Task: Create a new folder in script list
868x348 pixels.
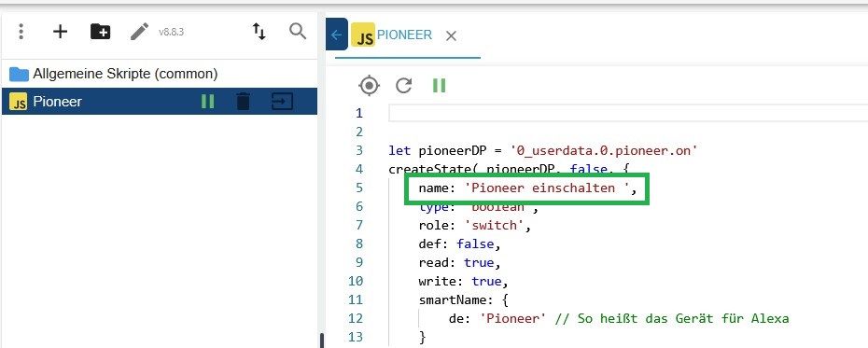Action: (100, 32)
